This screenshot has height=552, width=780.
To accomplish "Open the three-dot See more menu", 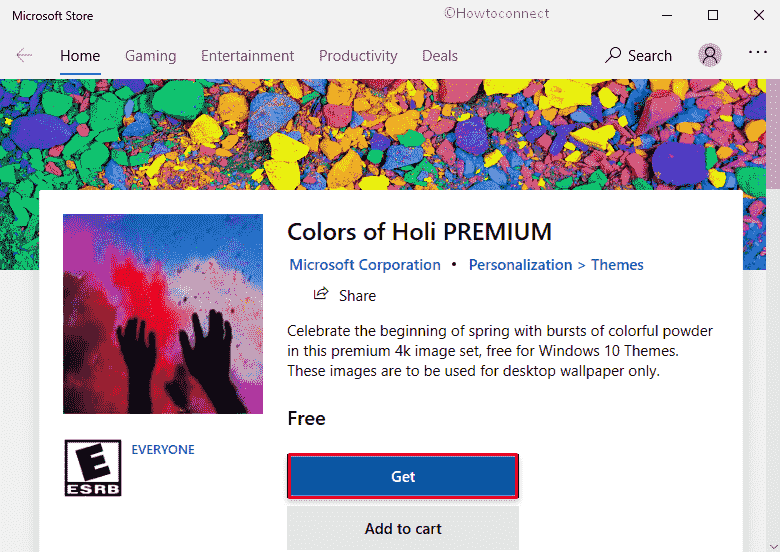I will tap(757, 54).
